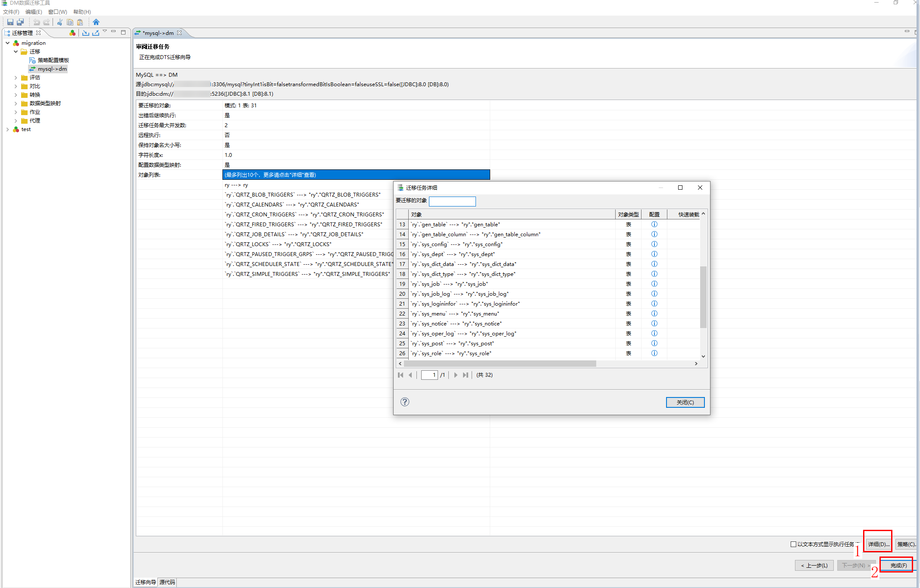Click the help question mark icon in the dialog
920x588 pixels.
tap(405, 402)
